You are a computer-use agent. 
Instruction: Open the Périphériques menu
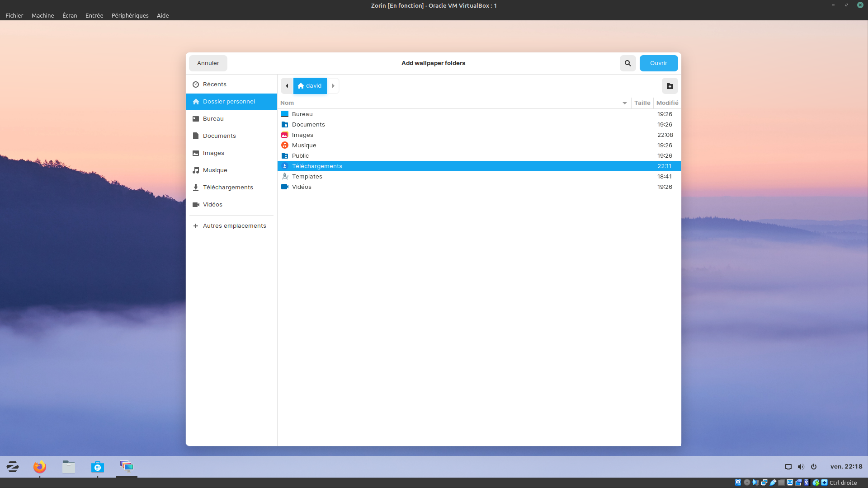pyautogui.click(x=130, y=15)
